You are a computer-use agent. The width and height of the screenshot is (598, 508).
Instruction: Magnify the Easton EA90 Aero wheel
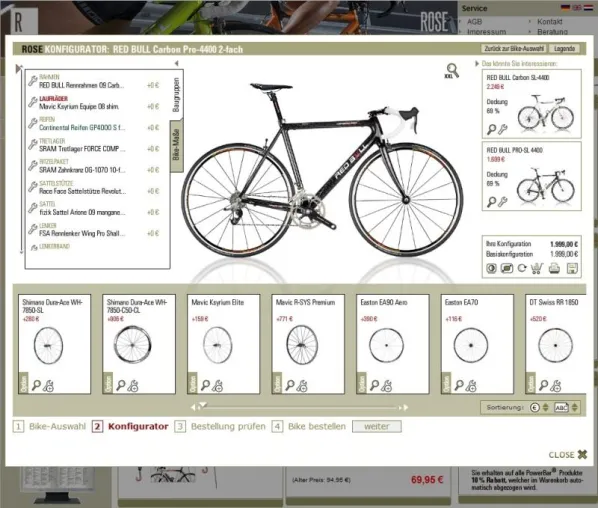click(x=375, y=386)
